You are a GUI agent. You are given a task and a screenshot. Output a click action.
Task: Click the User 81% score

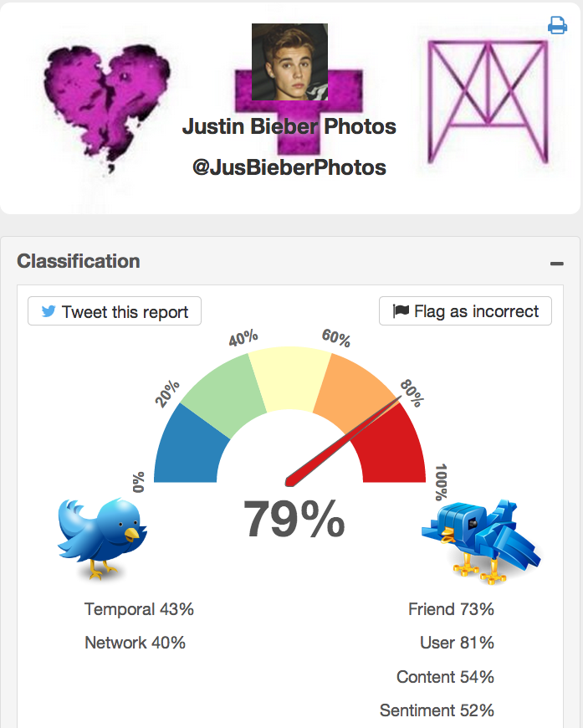click(x=457, y=643)
